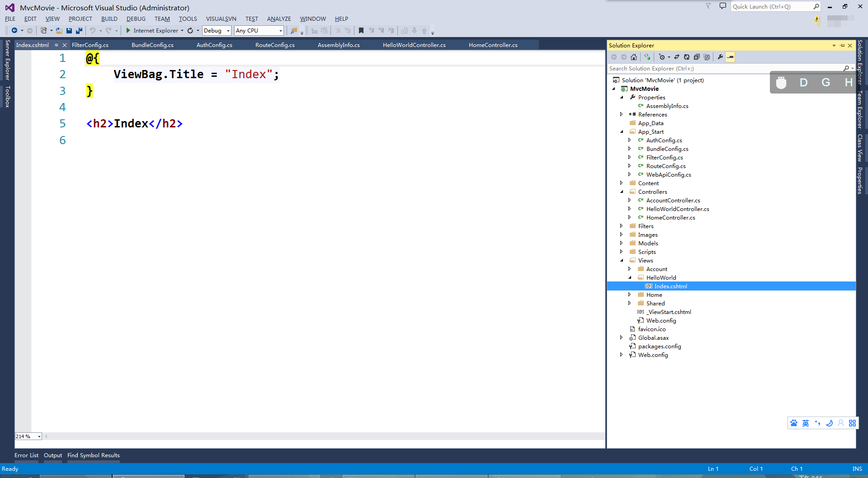
Task: Open the Internet Explorer browser dropdown arrow
Action: pyautogui.click(x=182, y=31)
